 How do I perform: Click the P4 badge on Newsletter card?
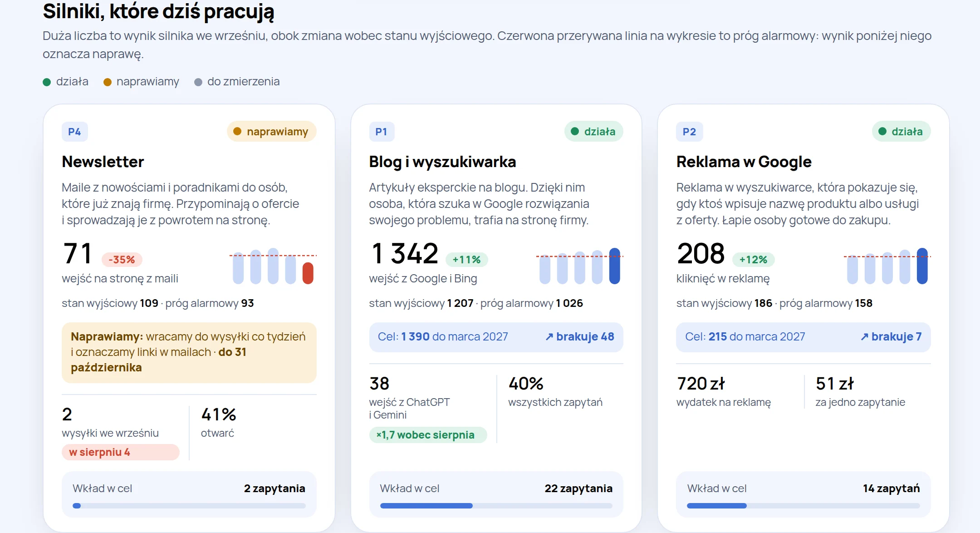tap(74, 132)
